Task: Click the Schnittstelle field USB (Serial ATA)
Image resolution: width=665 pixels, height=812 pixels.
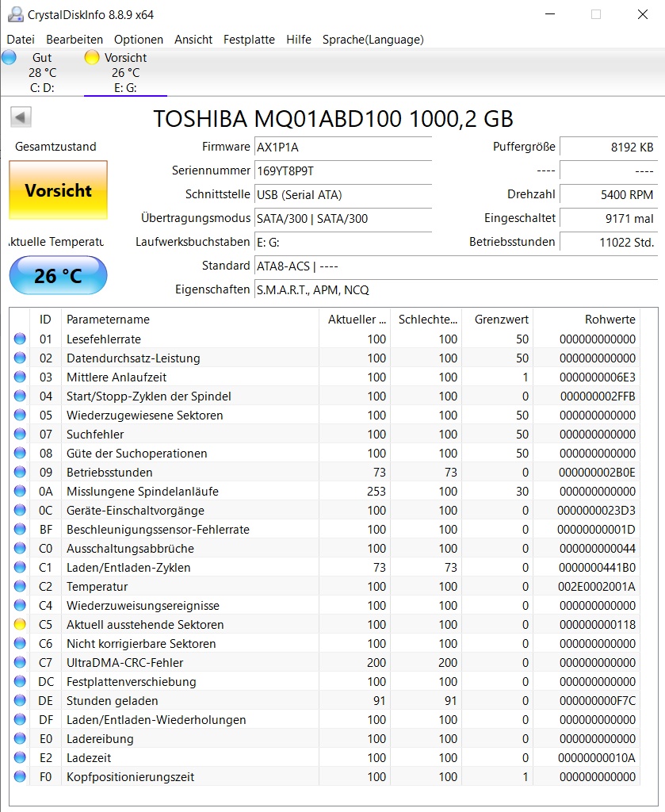Action: tap(343, 195)
